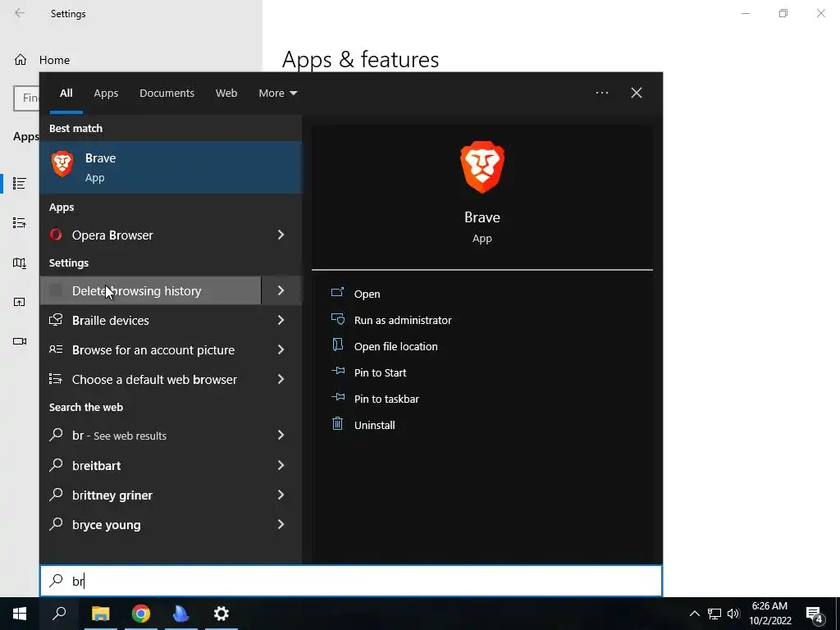
Task: Expand the br web results chevron
Action: (281, 435)
